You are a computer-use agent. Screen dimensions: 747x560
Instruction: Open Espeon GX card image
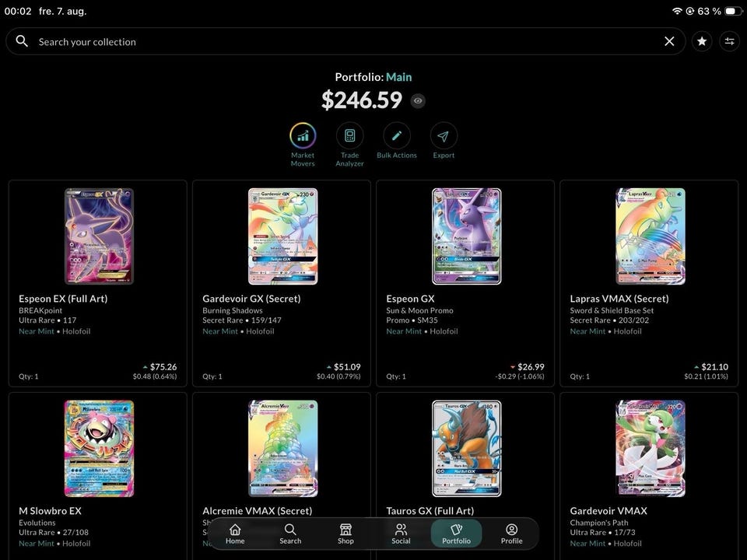[x=466, y=236]
